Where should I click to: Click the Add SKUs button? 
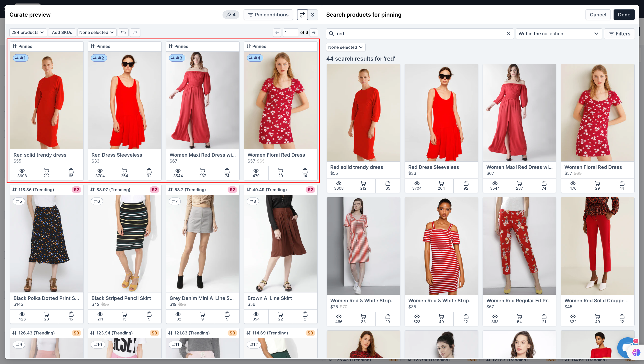[x=62, y=33]
